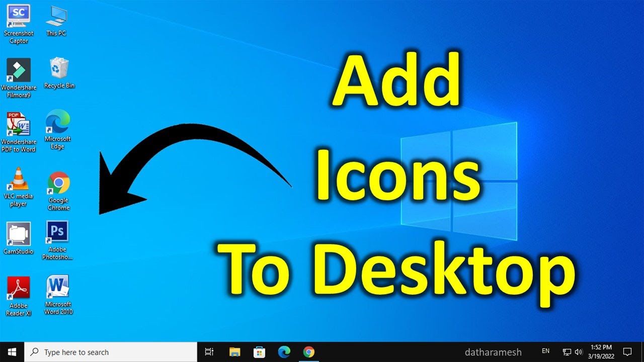
Task: Select the VLC media player shortcut
Action: (19, 187)
